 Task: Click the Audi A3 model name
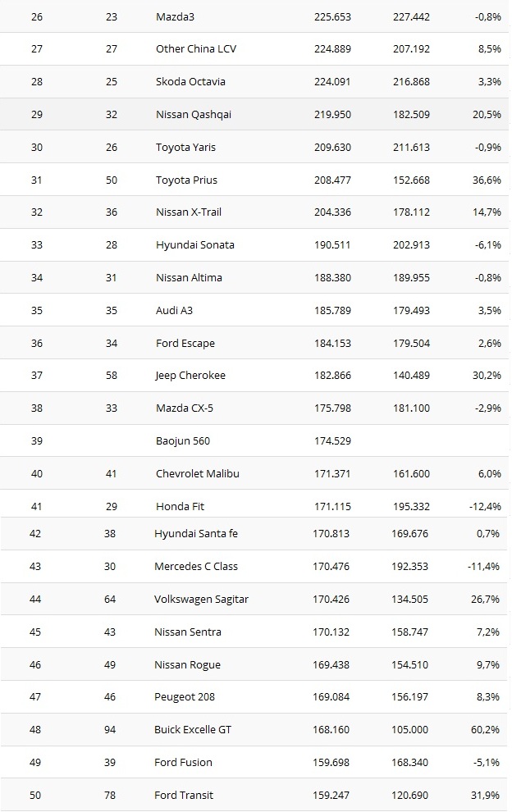point(174,310)
